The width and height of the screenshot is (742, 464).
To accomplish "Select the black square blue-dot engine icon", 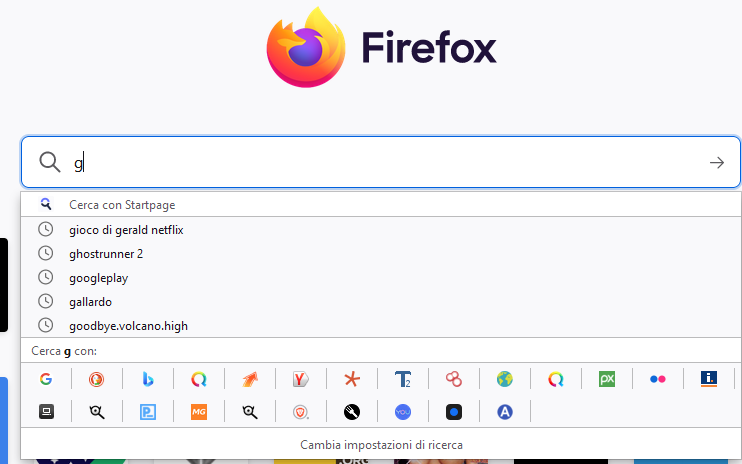I will [454, 412].
